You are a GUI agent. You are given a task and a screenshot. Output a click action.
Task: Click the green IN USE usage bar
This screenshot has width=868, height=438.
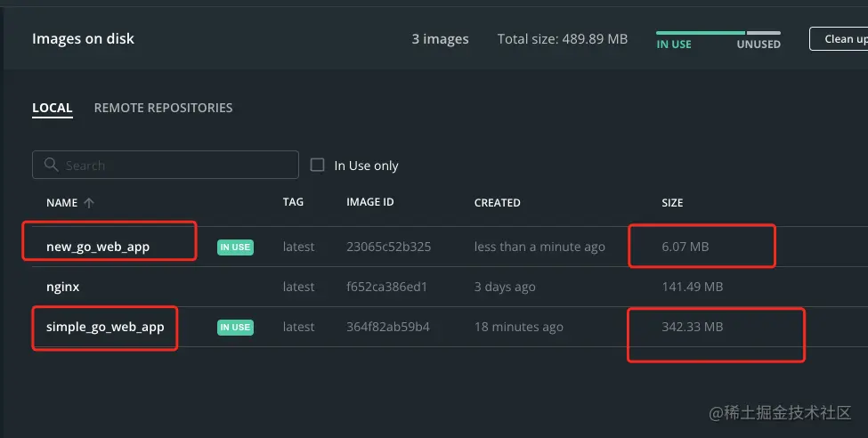pos(700,33)
